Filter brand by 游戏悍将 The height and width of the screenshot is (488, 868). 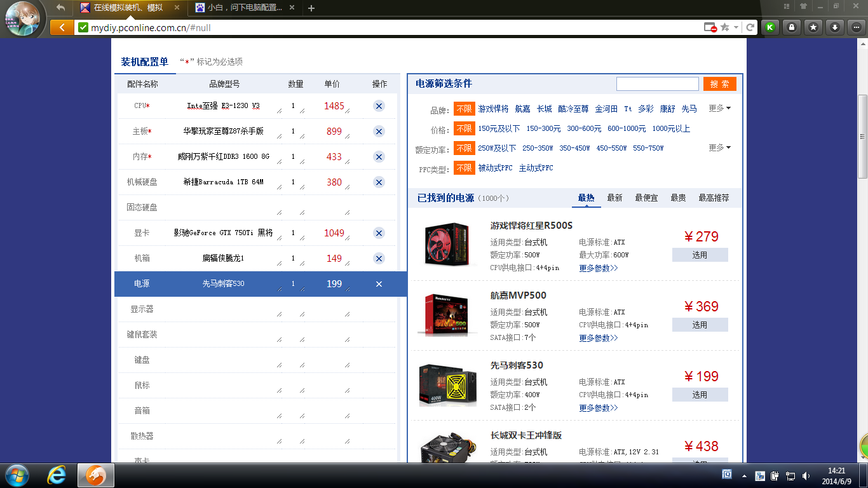[x=493, y=109]
